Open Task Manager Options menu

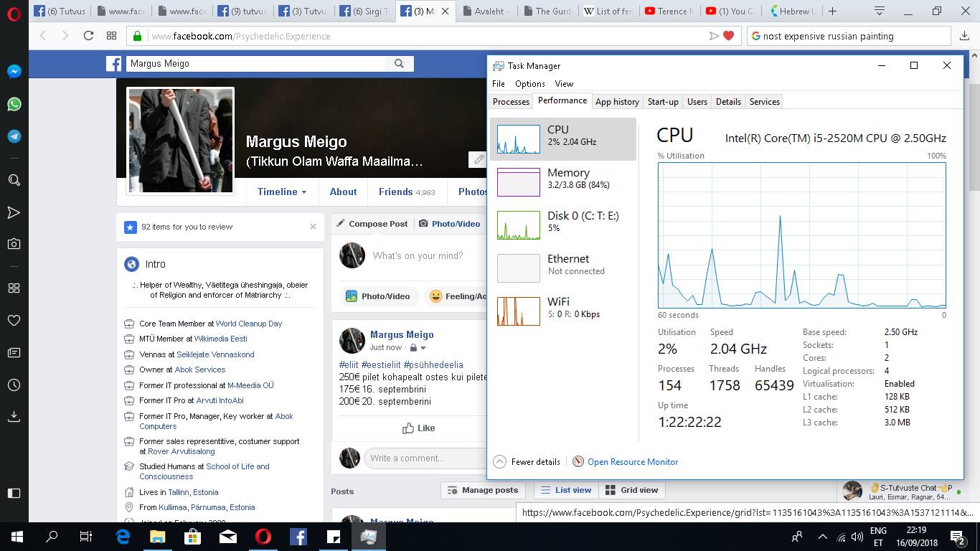coord(530,84)
